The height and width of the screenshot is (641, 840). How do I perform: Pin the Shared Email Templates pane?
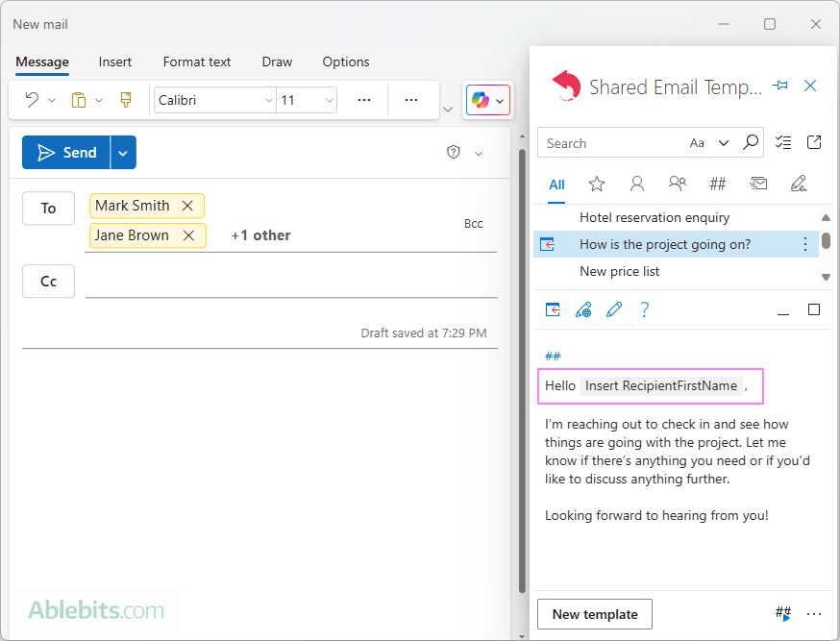(780, 86)
